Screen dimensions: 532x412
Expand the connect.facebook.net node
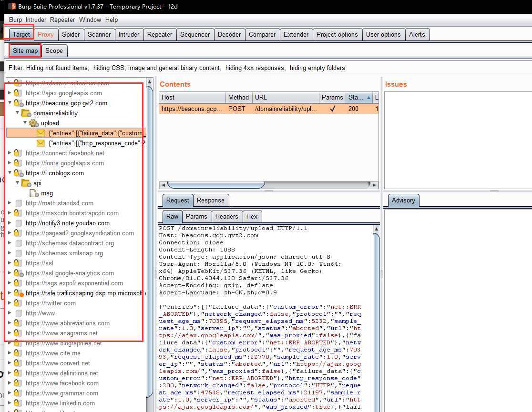tap(10, 152)
